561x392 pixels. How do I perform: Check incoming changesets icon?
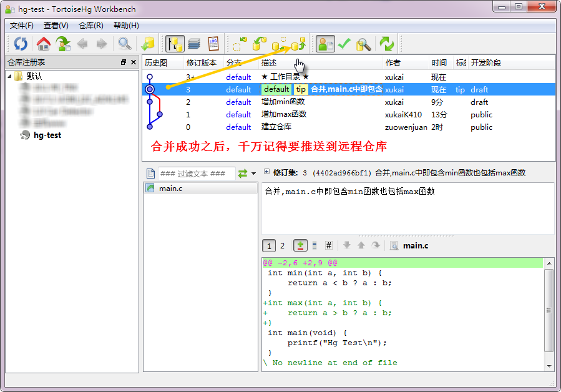click(240, 44)
